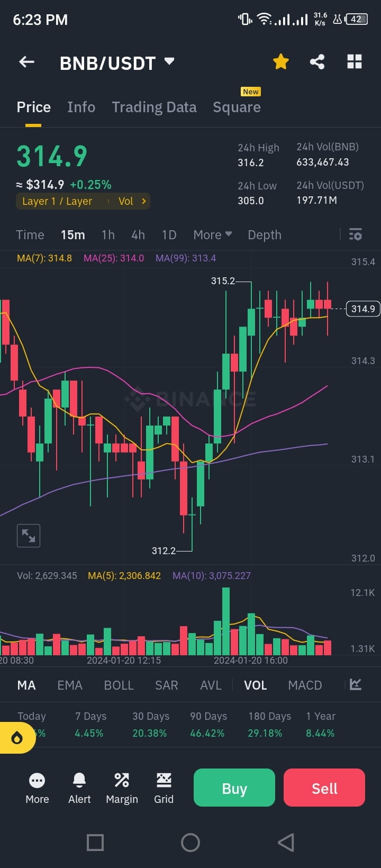Enable the MACD indicator

point(305,685)
